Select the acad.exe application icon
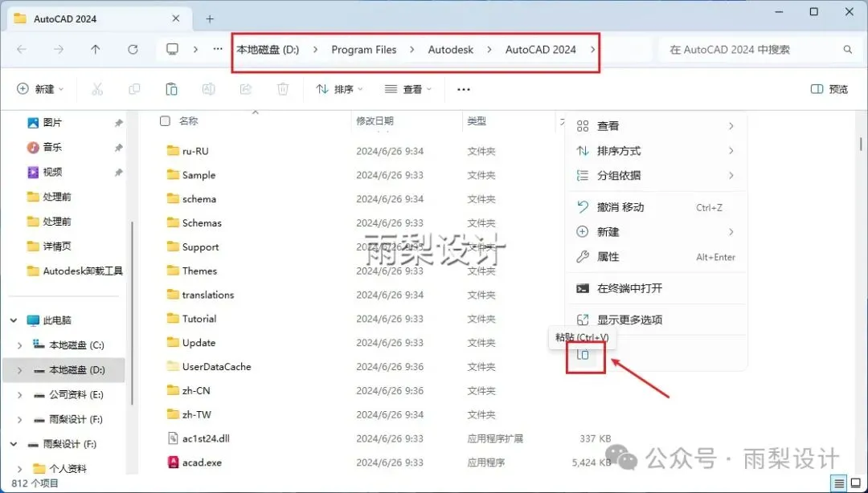 tap(174, 462)
